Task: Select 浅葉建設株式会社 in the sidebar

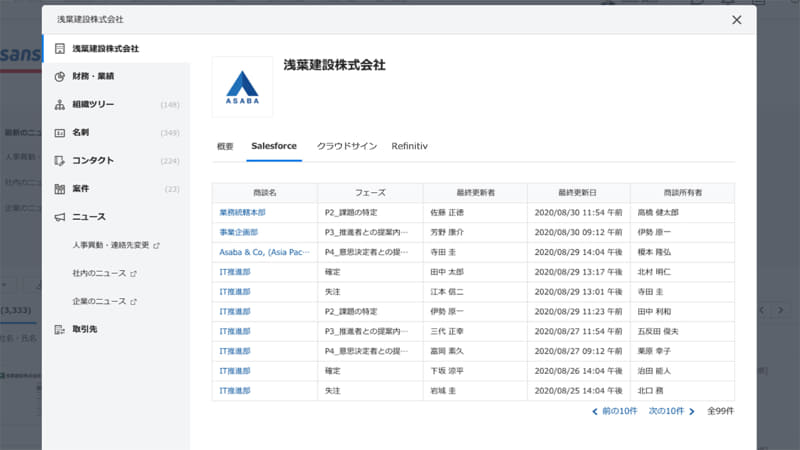Action: click(116, 48)
